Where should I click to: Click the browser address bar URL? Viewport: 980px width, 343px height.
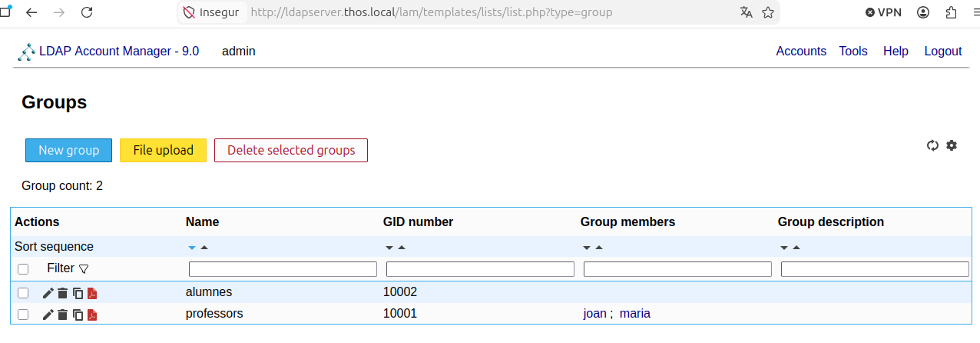click(x=432, y=12)
